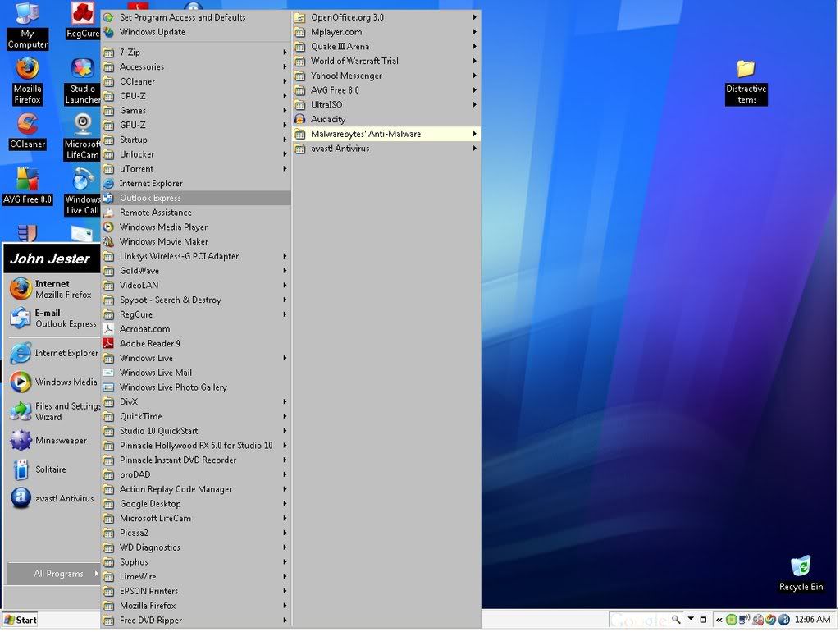Open RegCure desktop shortcut

click(x=83, y=21)
